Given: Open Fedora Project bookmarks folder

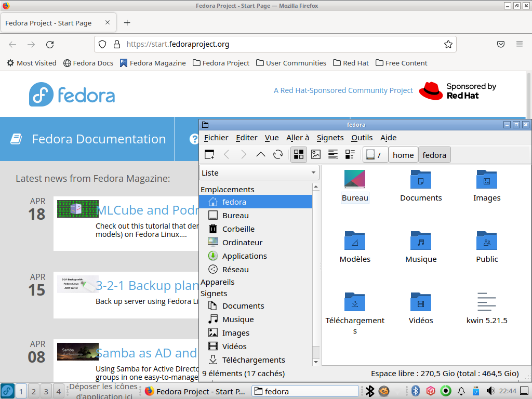Looking at the screenshot, I should click(x=221, y=63).
